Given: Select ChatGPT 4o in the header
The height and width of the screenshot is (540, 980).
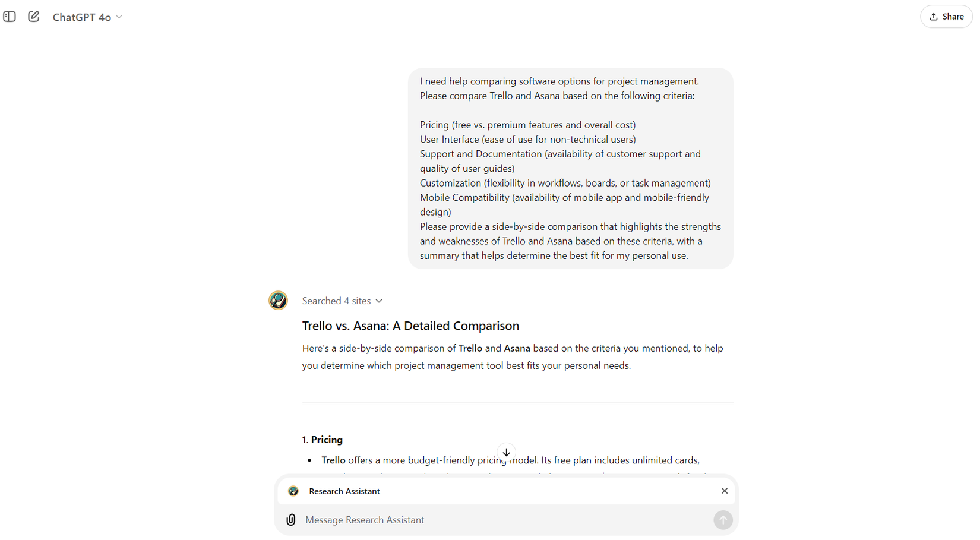Looking at the screenshot, I should click(x=81, y=17).
